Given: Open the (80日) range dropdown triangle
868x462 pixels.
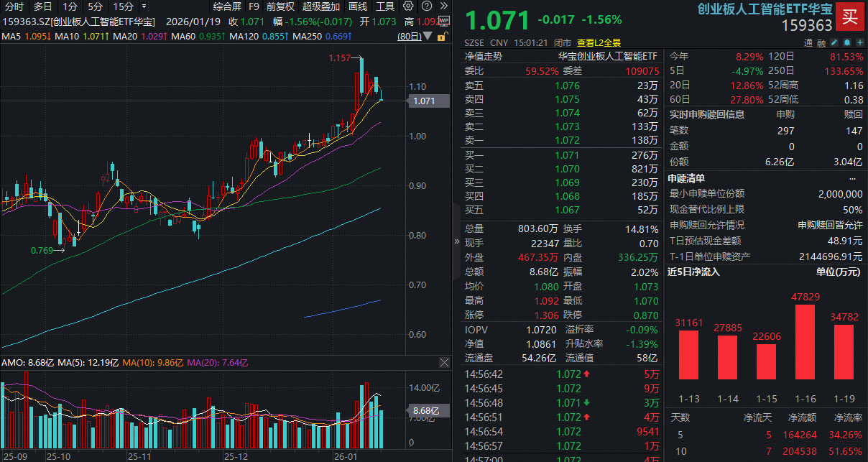Looking at the screenshot, I should (428, 36).
